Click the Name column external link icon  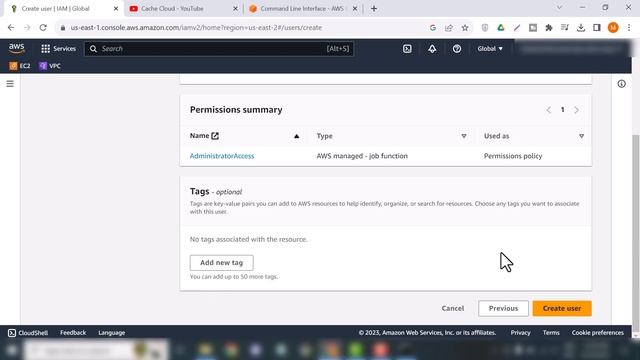[x=215, y=136]
